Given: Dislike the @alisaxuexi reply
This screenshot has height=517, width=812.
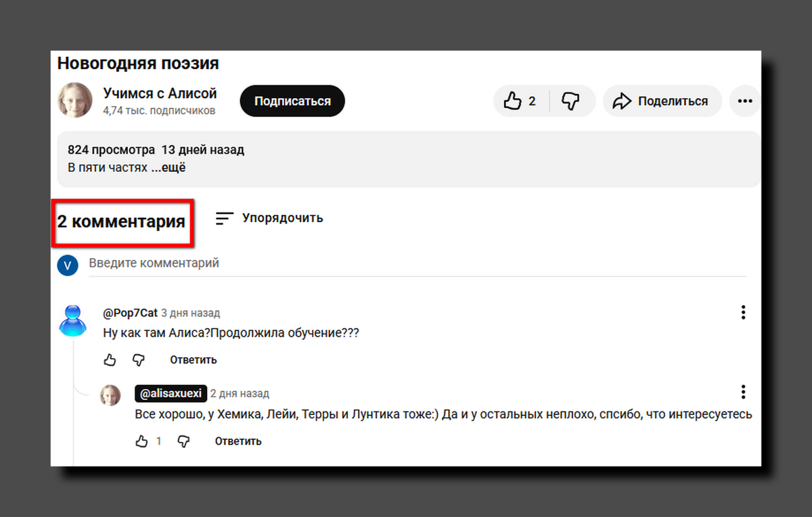Looking at the screenshot, I should pos(183,441).
